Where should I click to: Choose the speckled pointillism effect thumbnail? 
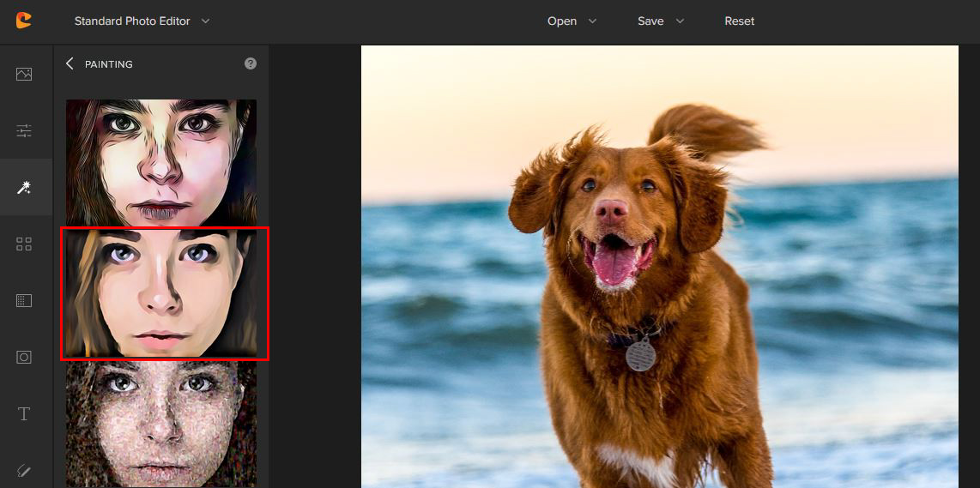click(161, 425)
